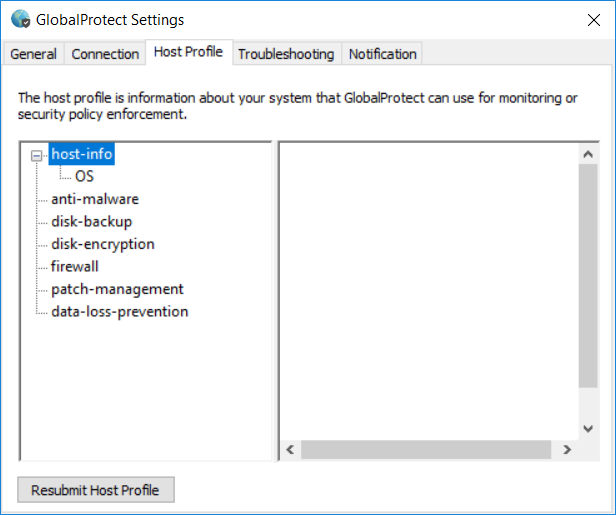
Task: Click the horizontal scroll left arrow
Action: 290,450
